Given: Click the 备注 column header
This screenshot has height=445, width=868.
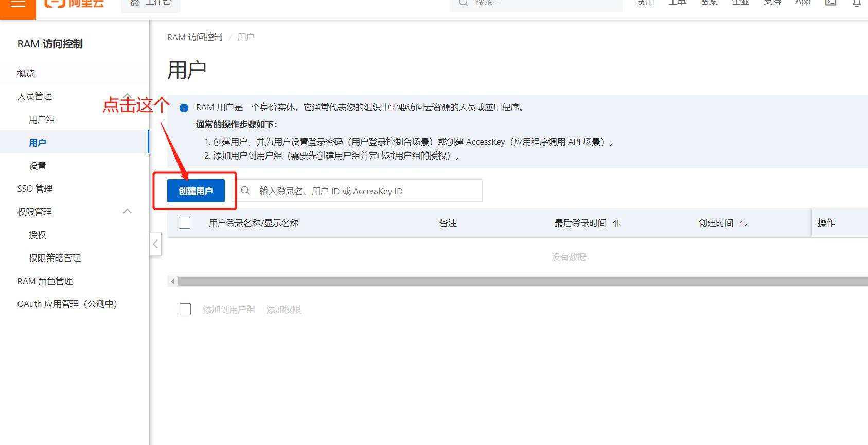Looking at the screenshot, I should point(448,223).
